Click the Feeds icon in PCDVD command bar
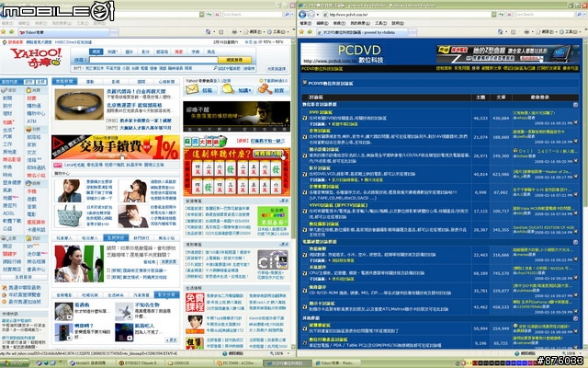The height and width of the screenshot is (368, 588). click(514, 32)
